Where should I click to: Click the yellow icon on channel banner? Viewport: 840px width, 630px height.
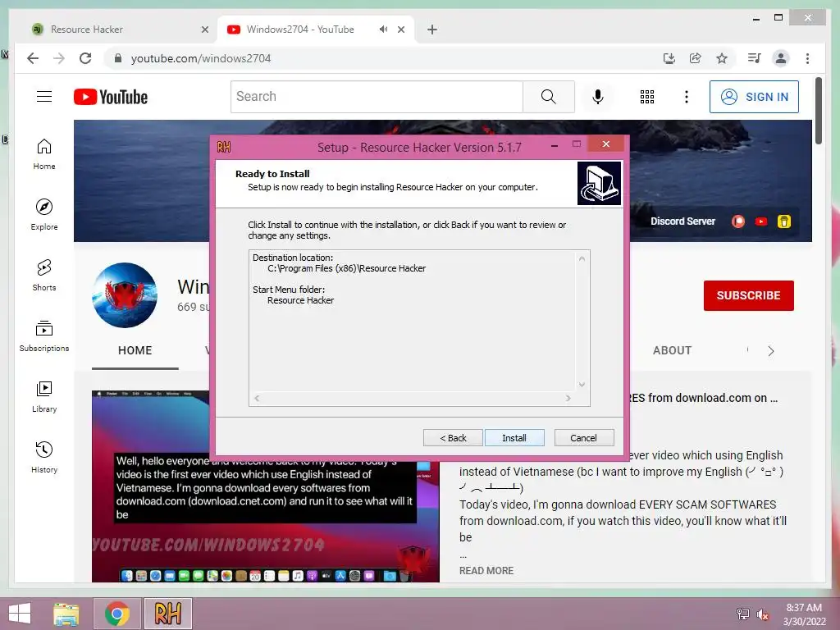click(x=783, y=221)
